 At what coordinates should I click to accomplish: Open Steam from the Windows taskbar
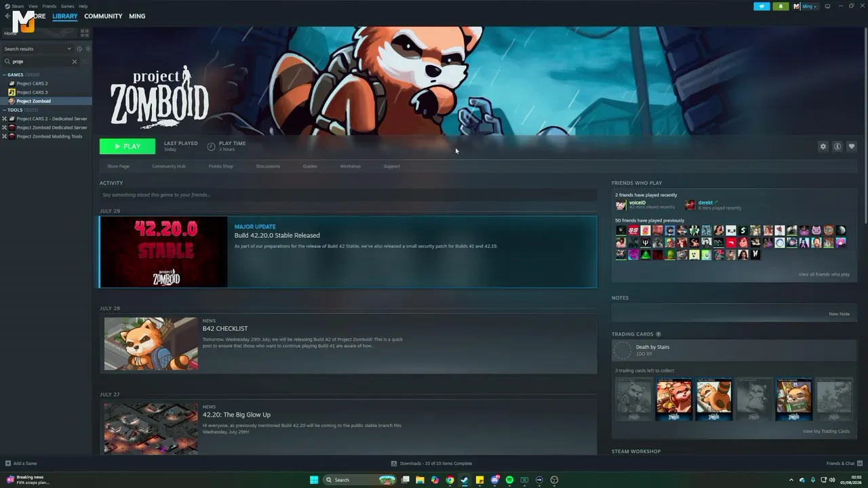point(465,480)
